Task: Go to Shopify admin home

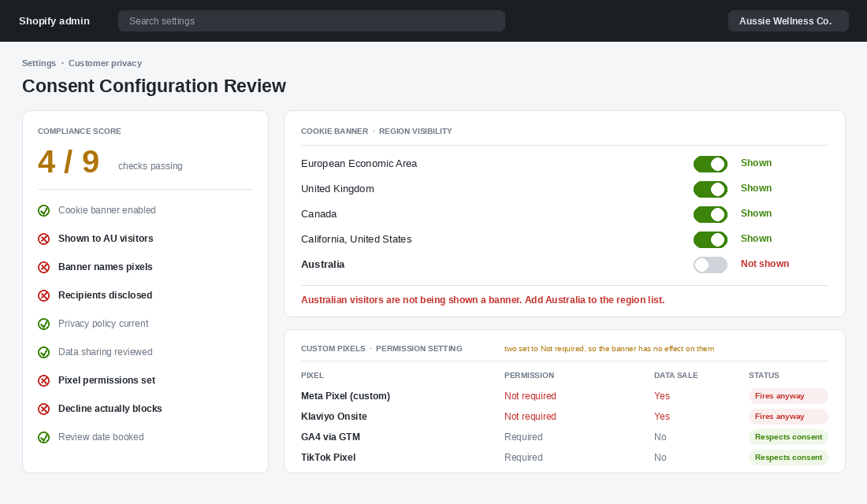Action: [54, 21]
